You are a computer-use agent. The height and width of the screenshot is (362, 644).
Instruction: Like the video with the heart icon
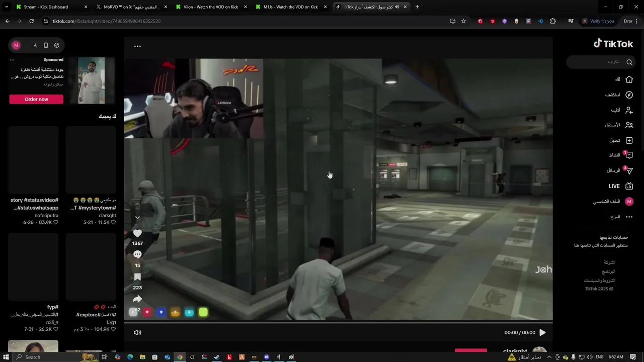click(137, 233)
